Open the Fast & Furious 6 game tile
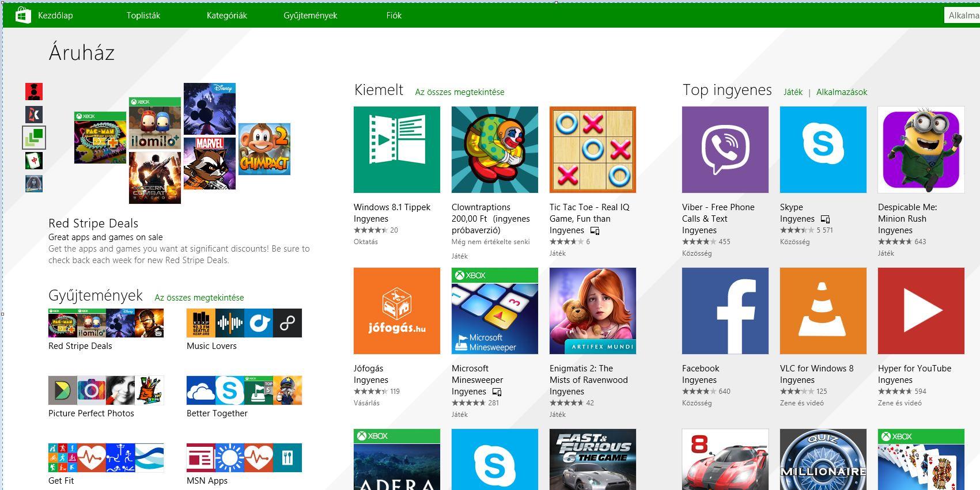 593,459
